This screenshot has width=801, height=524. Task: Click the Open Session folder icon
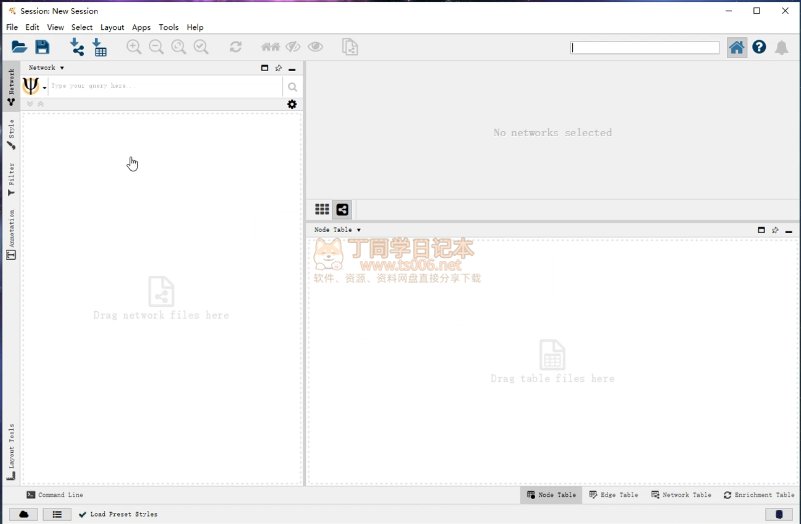[x=19, y=47]
